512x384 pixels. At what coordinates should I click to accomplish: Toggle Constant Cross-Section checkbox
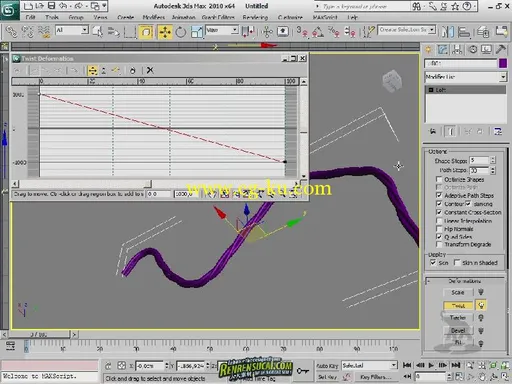click(439, 212)
